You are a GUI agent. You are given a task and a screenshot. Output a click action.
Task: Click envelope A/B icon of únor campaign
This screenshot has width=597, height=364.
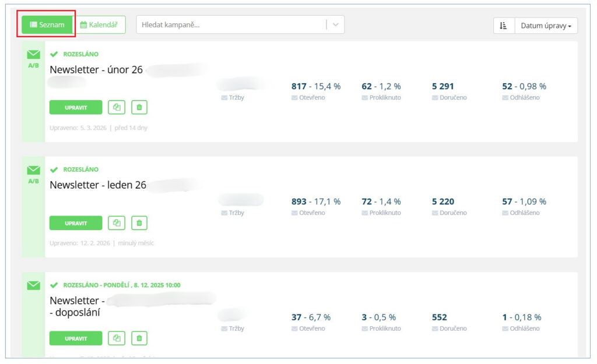[x=33, y=56]
